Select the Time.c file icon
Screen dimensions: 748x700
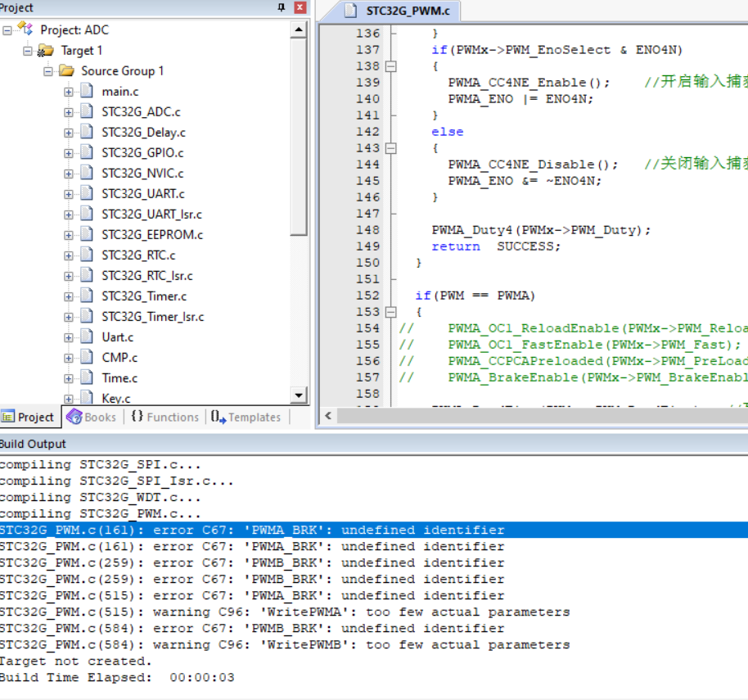(87, 377)
